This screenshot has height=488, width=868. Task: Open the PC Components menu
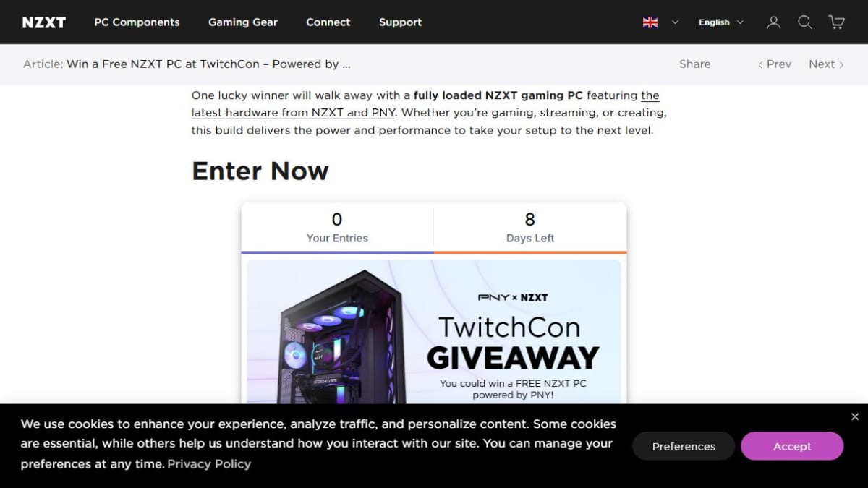[x=137, y=22]
